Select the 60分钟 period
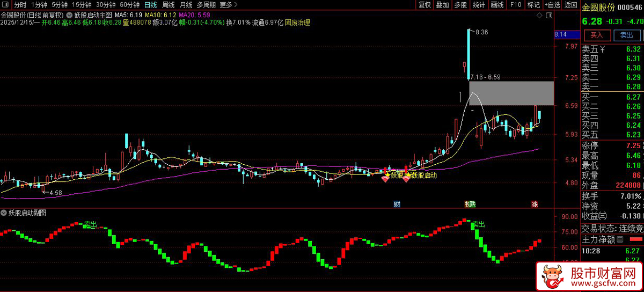Screen dimensions: 644x292 tap(129, 5)
